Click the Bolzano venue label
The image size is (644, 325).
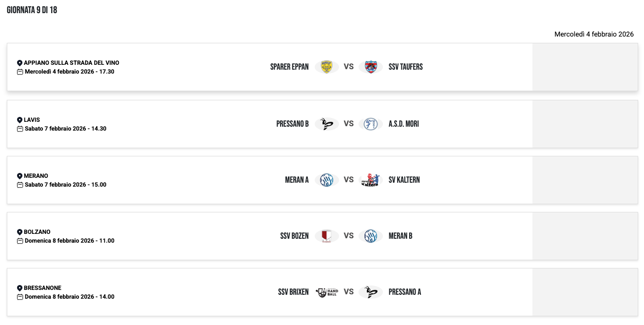[x=37, y=232]
